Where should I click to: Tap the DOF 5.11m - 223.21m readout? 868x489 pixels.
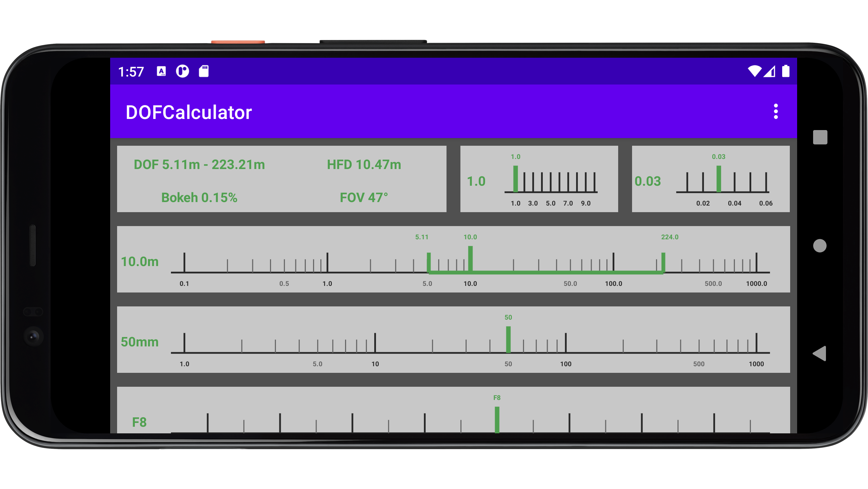[199, 165]
